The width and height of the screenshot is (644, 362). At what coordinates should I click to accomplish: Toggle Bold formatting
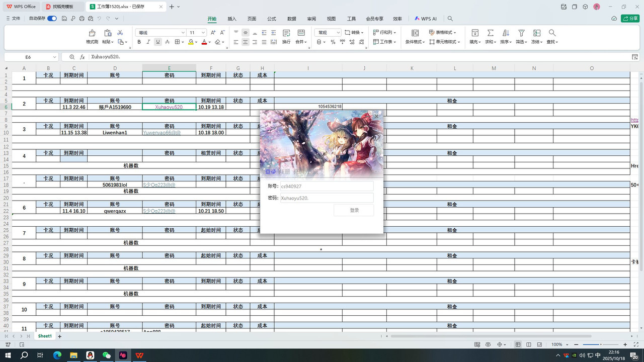[x=139, y=42]
